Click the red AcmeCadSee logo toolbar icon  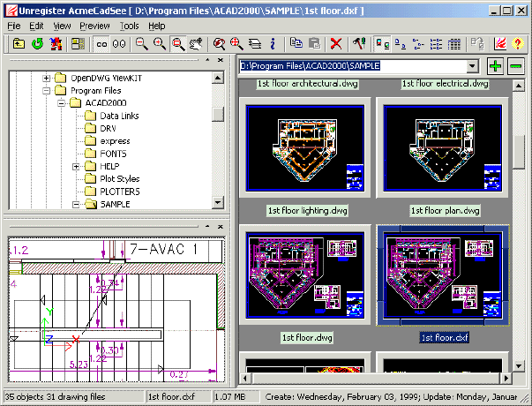pyautogui.click(x=499, y=44)
